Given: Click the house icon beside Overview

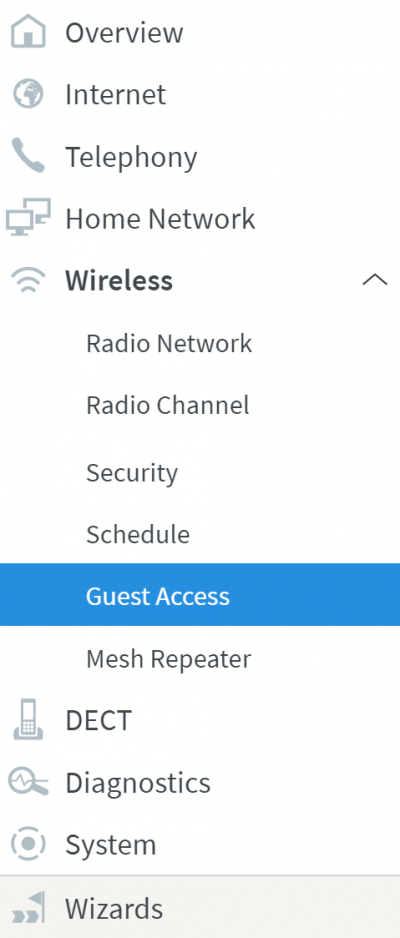Looking at the screenshot, I should pyautogui.click(x=28, y=32).
